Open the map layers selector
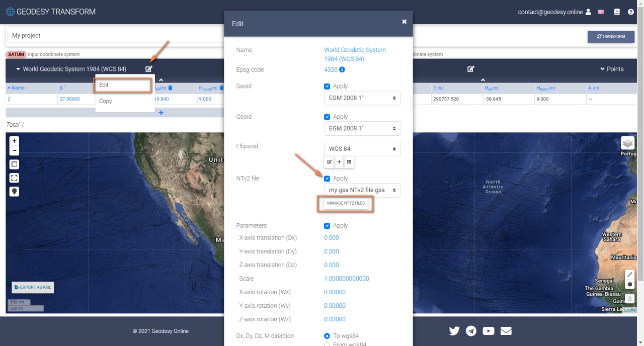Image resolution: width=644 pixels, height=346 pixels. 627,143
